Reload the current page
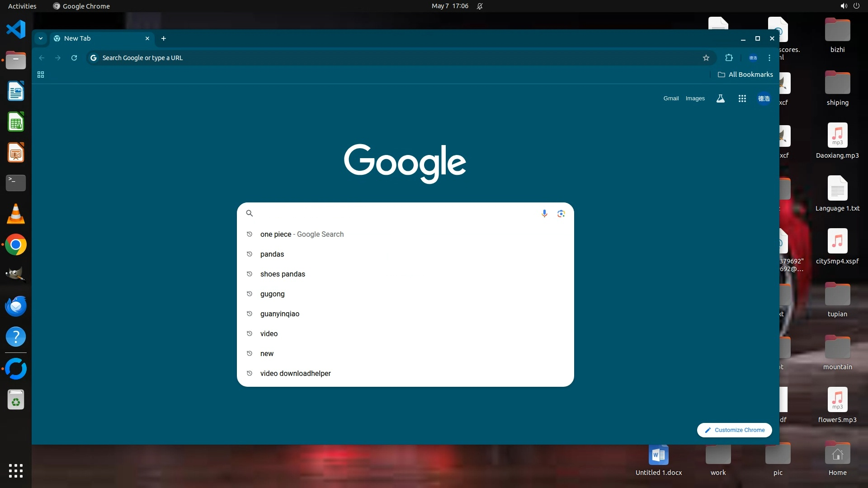The width and height of the screenshot is (868, 488). coord(74,58)
